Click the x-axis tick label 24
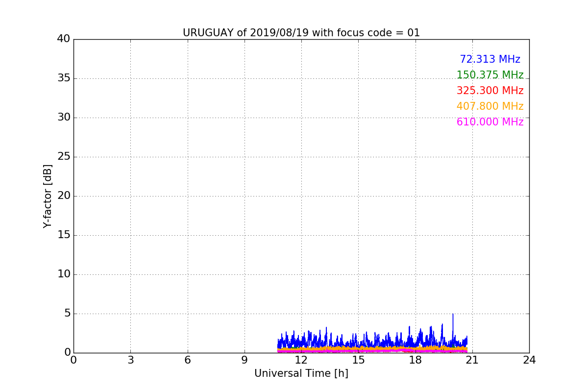This screenshot has height=392, width=588. click(x=529, y=360)
